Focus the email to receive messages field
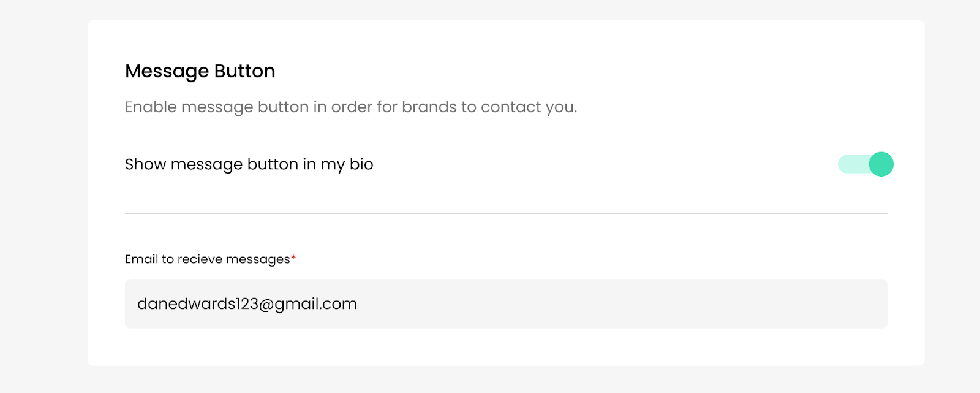 506,303
